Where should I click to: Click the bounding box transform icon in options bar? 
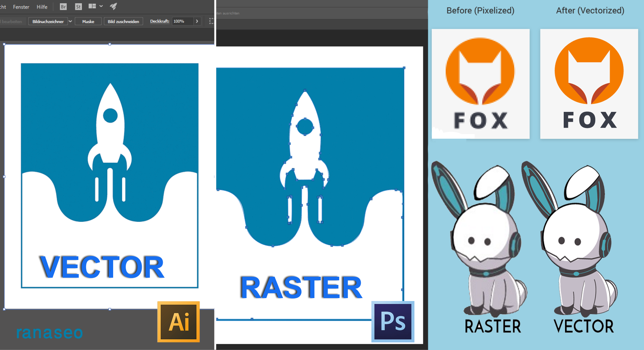[211, 21]
